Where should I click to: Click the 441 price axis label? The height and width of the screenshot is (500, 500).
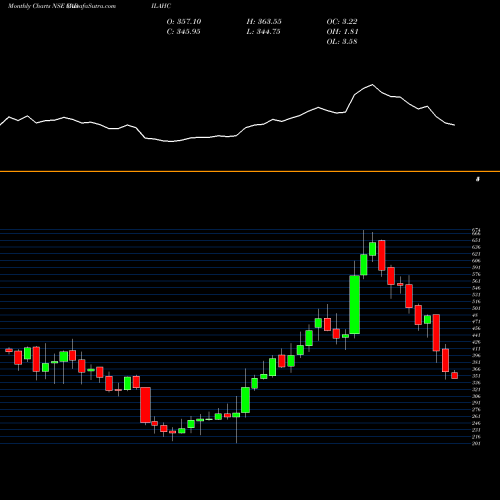pyautogui.click(x=476, y=335)
